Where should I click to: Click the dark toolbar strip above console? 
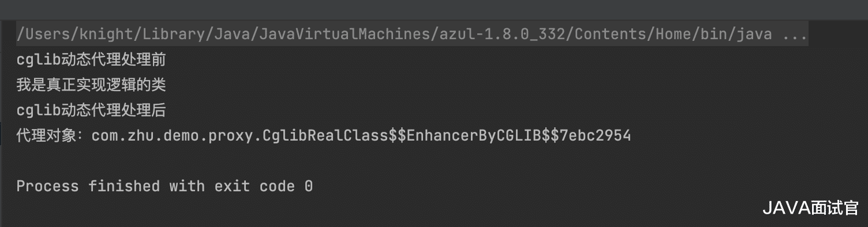click(434, 9)
